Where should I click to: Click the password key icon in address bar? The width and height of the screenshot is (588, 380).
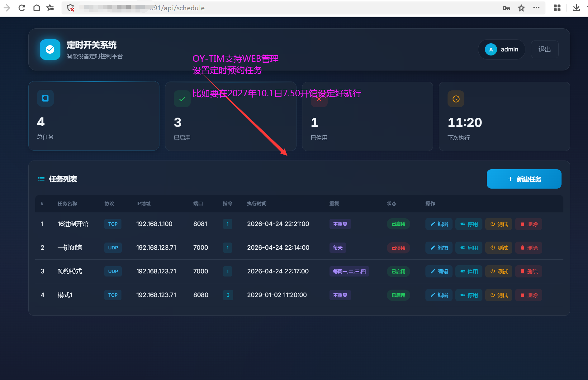pyautogui.click(x=506, y=8)
